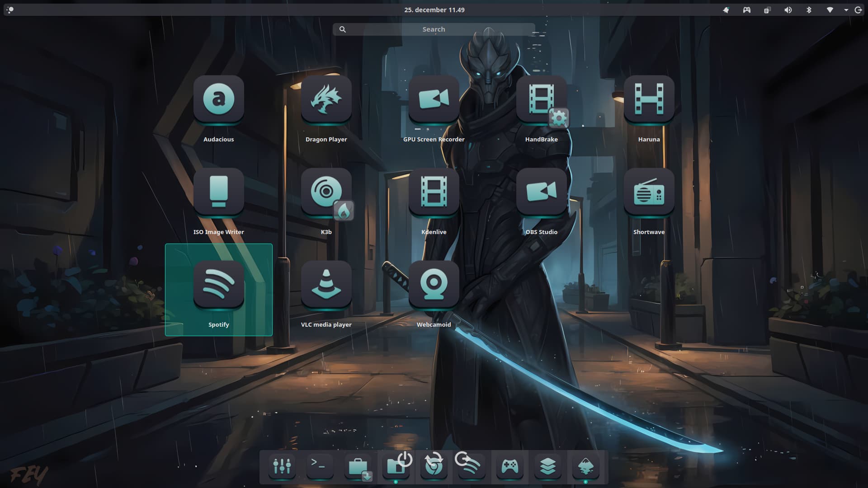Screen dimensions: 868x488
Task: Launch Shortwave radio app
Action: 649,192
